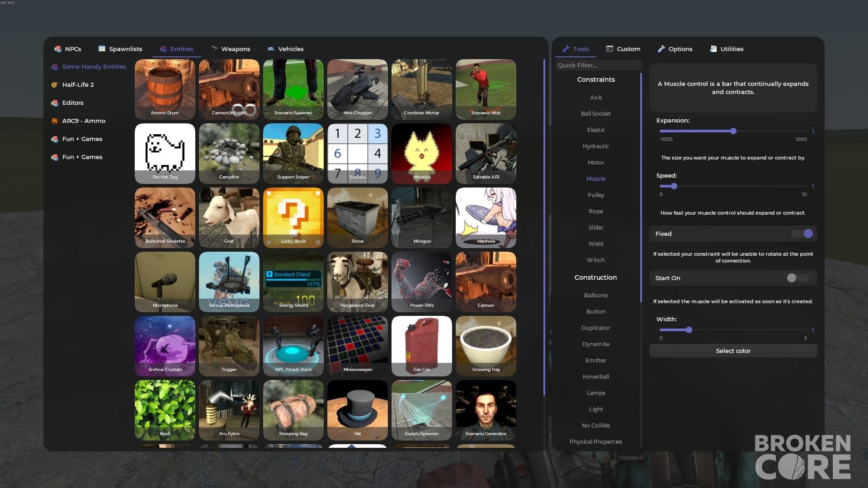Choose the Sudoku entity icon
Viewport: 868px width, 488px height.
click(x=358, y=154)
